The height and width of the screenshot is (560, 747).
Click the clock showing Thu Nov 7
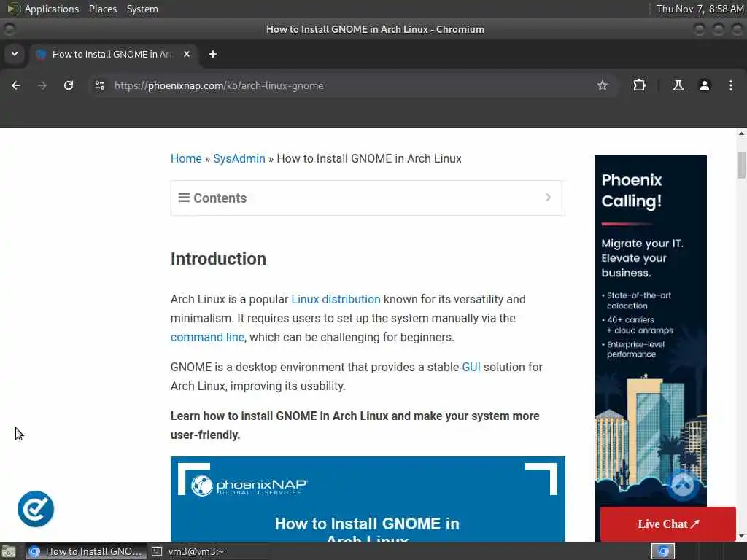pyautogui.click(x=700, y=9)
